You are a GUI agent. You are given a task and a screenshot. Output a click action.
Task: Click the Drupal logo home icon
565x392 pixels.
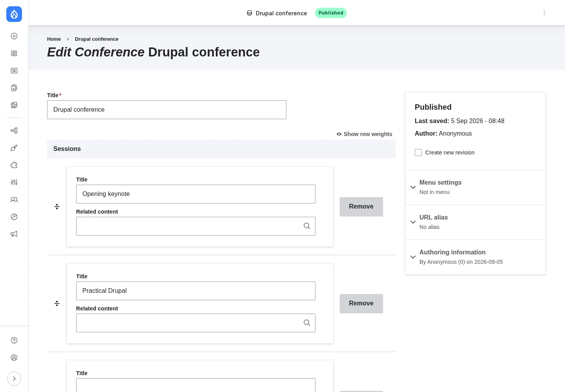[x=14, y=14]
